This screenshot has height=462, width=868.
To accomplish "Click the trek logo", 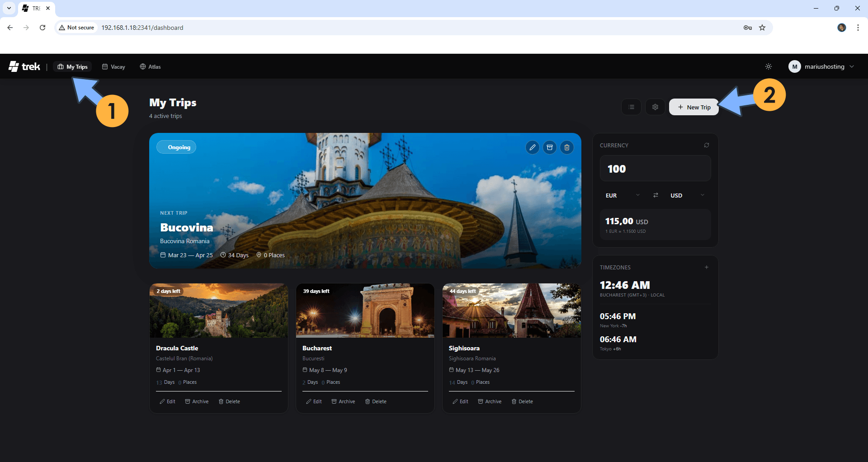I will coord(25,66).
